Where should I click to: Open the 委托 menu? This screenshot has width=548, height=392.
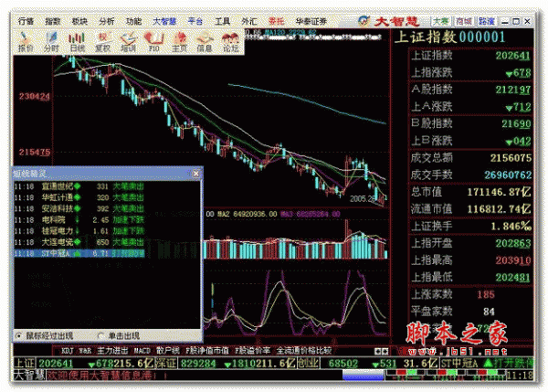(276, 22)
